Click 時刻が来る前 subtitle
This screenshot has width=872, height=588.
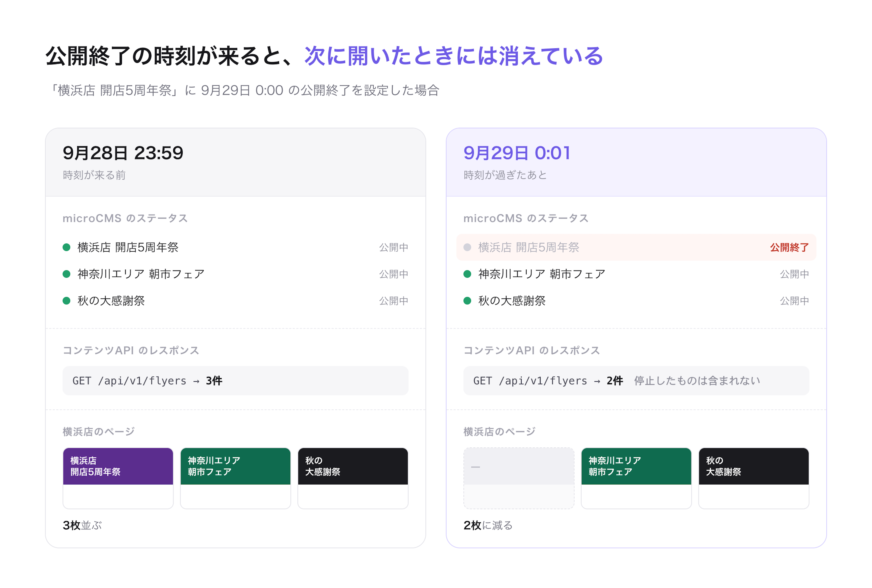pos(94,175)
